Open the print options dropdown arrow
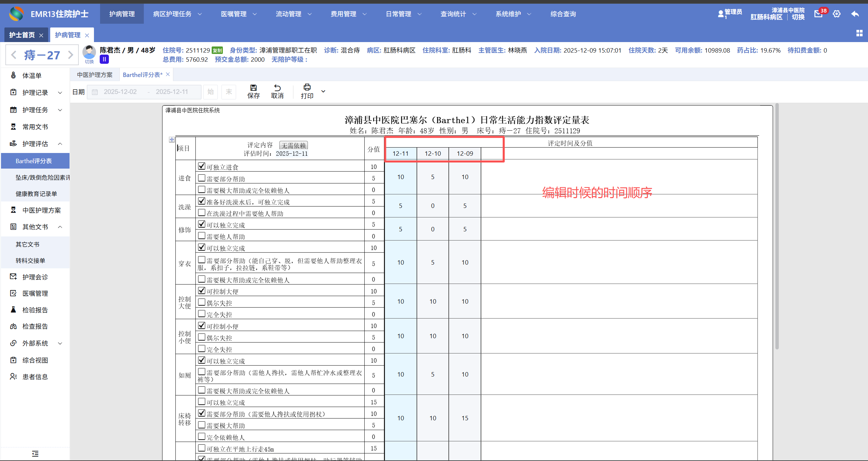Viewport: 868px width, 461px height. pos(323,91)
